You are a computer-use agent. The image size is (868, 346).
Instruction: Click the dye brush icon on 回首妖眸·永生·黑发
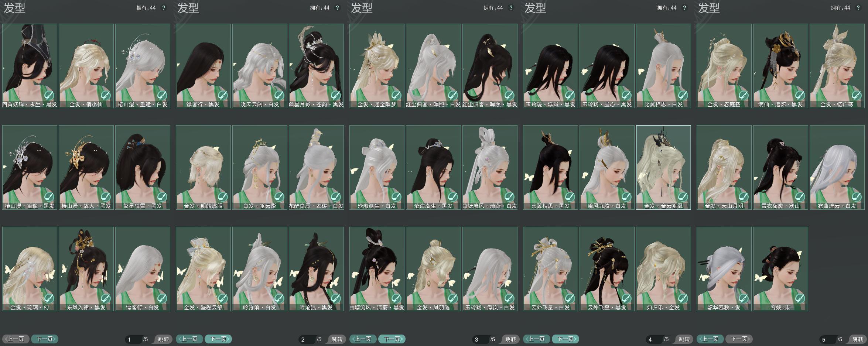click(x=49, y=96)
